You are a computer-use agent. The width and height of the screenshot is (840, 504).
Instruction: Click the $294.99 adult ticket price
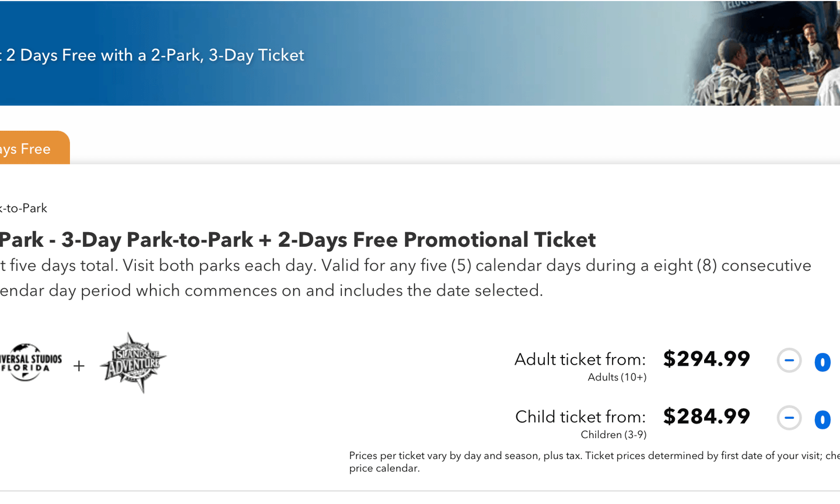pos(706,359)
